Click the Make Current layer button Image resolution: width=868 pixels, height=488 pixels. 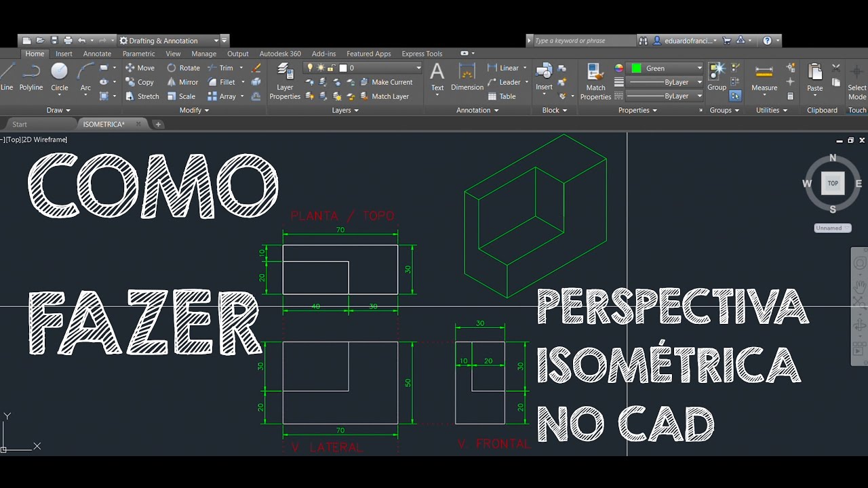pos(385,82)
